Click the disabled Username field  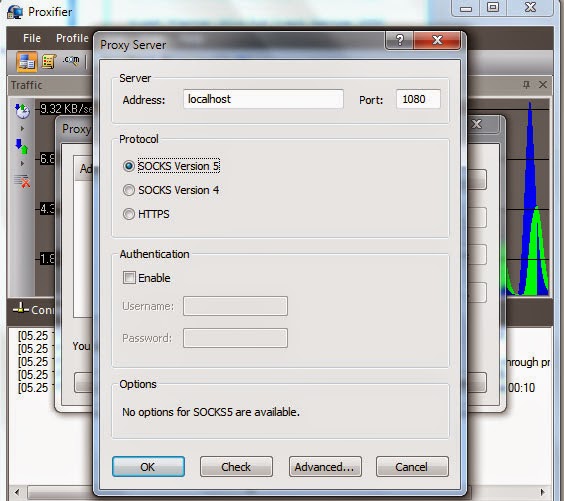(x=235, y=306)
